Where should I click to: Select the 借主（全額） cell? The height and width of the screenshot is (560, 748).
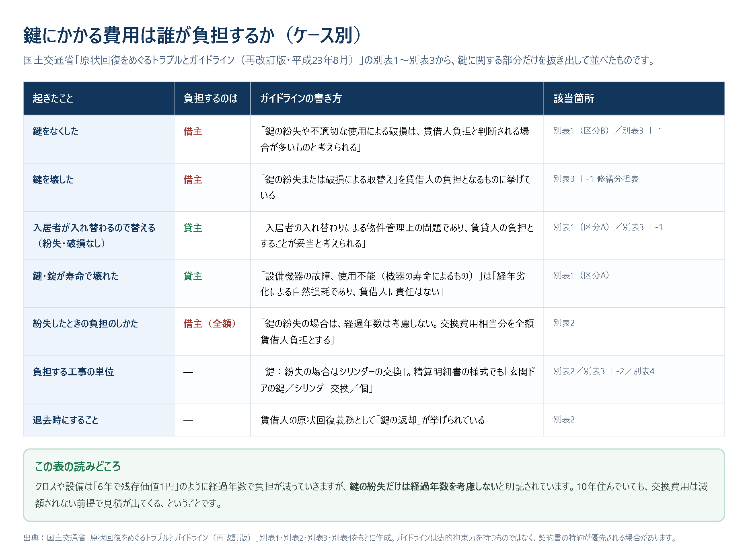tap(210, 323)
